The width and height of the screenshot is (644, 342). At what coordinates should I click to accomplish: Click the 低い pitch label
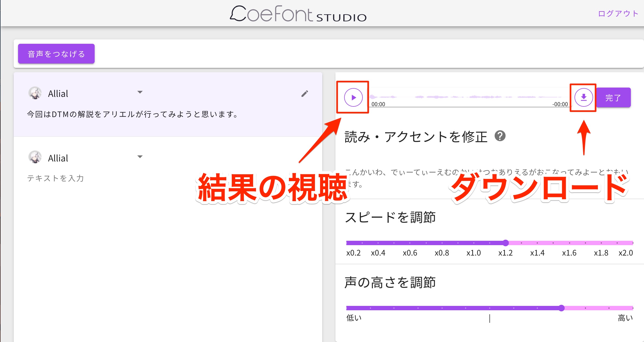pos(354,318)
